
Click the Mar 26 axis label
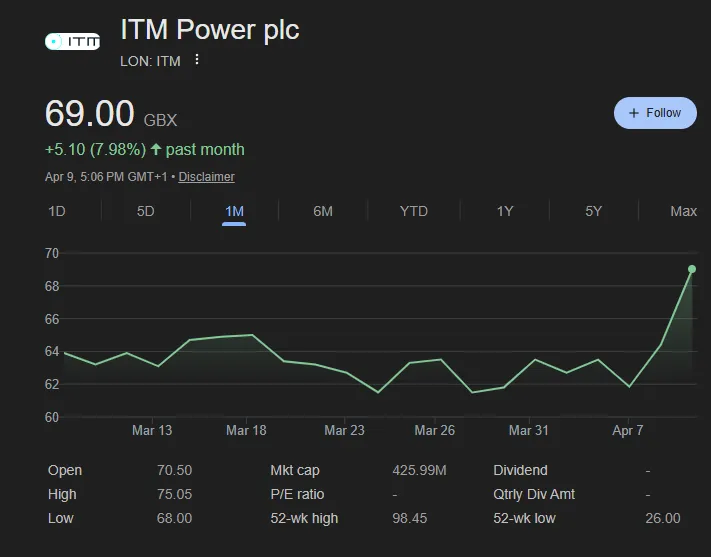click(434, 430)
